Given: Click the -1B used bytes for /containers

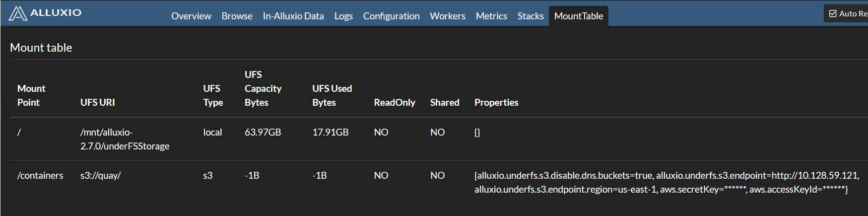Looking at the screenshot, I should pyautogui.click(x=320, y=175).
